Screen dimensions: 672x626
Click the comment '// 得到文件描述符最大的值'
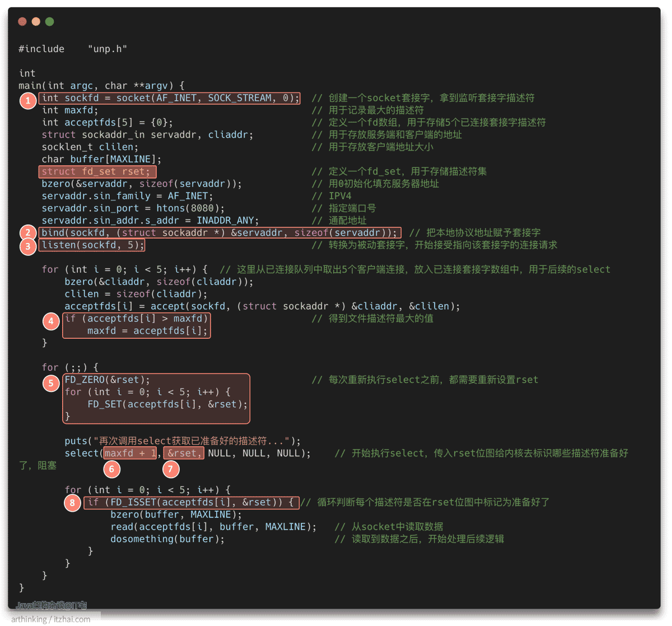(372, 319)
